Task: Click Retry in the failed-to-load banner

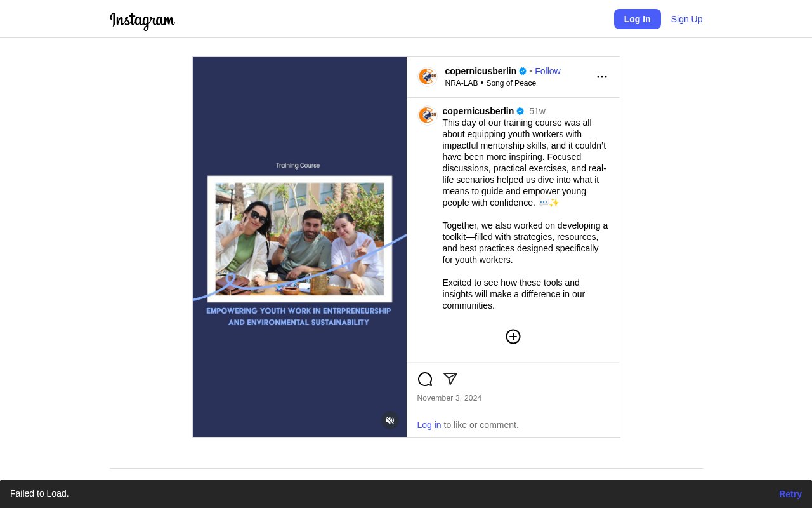Action: (790, 494)
